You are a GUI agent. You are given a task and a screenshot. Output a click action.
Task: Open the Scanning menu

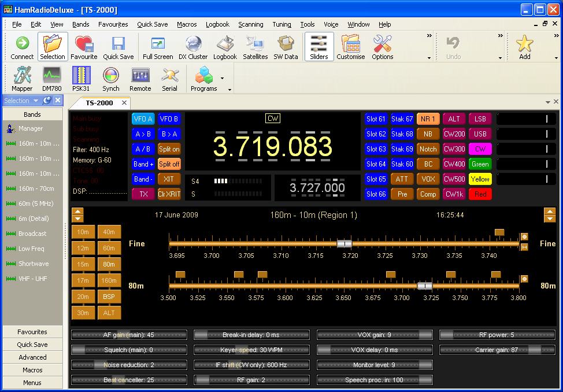250,24
